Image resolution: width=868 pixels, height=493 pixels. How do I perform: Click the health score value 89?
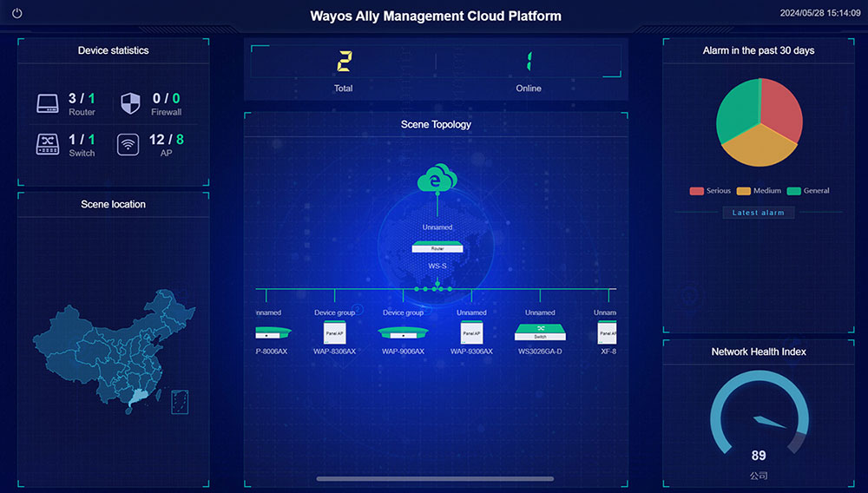(759, 456)
